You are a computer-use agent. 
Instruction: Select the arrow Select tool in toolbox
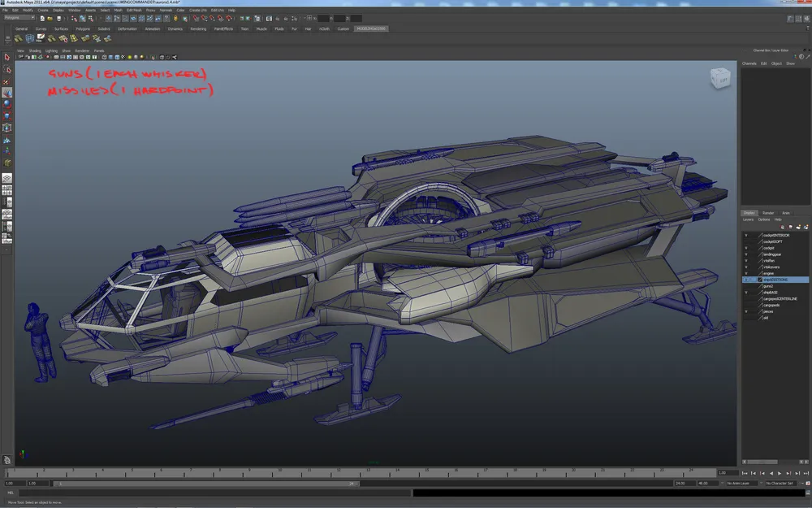click(6, 58)
